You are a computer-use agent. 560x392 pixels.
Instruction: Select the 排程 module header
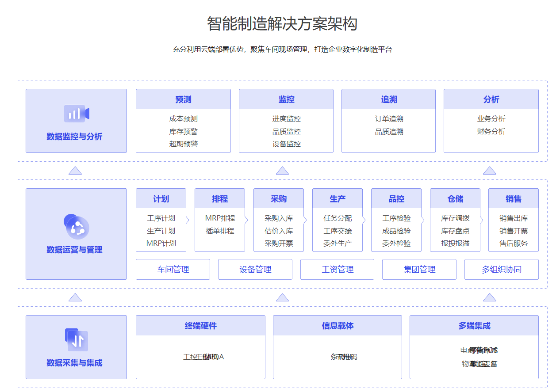[220, 199]
